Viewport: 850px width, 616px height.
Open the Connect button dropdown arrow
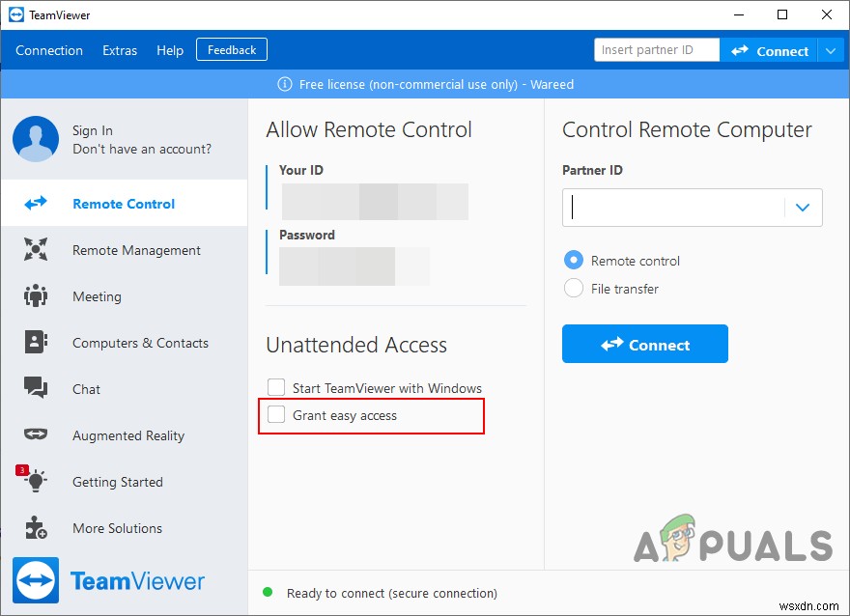coord(833,49)
